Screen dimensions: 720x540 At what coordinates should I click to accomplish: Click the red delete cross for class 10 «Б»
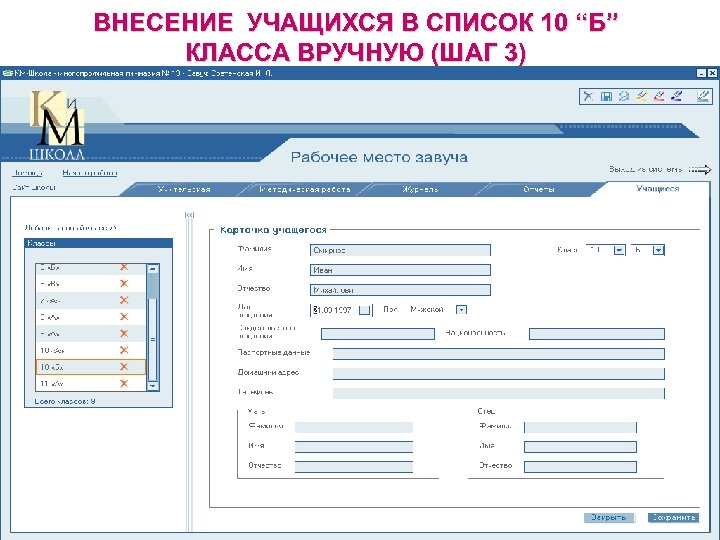(124, 366)
